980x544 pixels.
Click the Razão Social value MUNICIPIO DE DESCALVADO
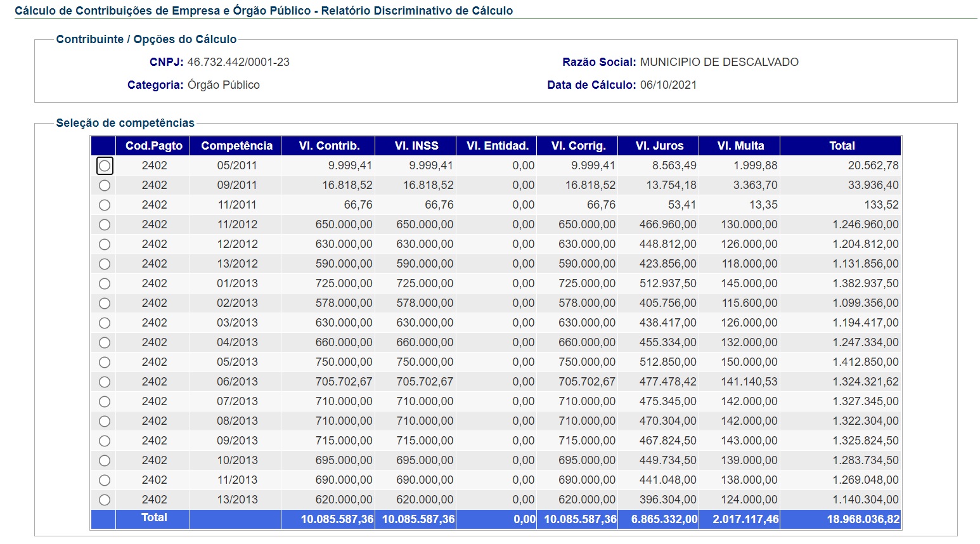pyautogui.click(x=719, y=62)
